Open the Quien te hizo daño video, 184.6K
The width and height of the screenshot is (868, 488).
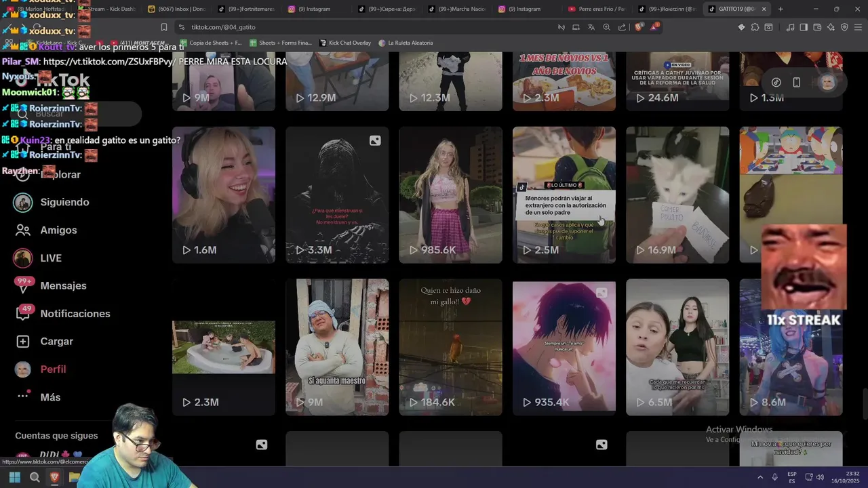(x=450, y=347)
